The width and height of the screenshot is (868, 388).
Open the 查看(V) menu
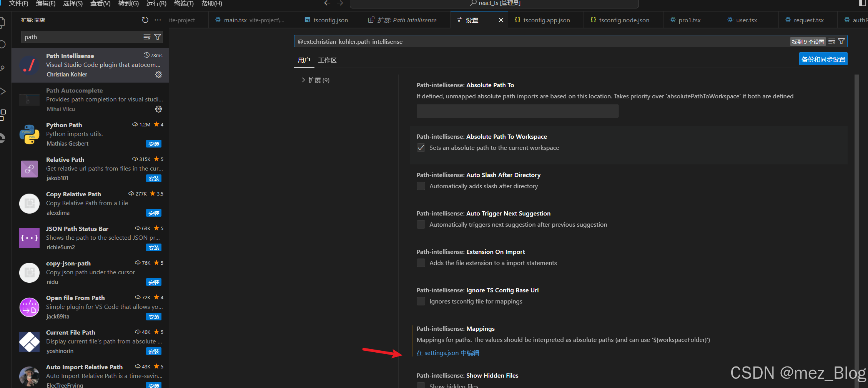coord(100,3)
